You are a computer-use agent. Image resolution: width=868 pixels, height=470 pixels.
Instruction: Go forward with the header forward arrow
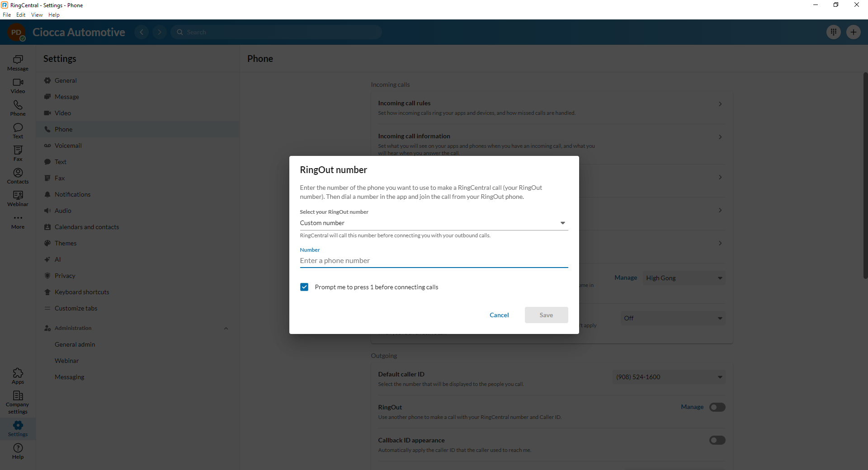point(159,32)
